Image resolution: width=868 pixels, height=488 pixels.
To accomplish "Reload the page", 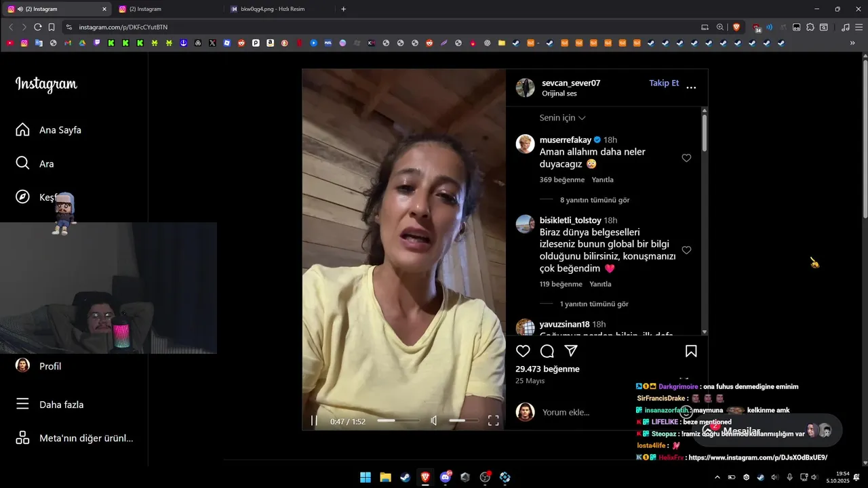I will 37,27.
